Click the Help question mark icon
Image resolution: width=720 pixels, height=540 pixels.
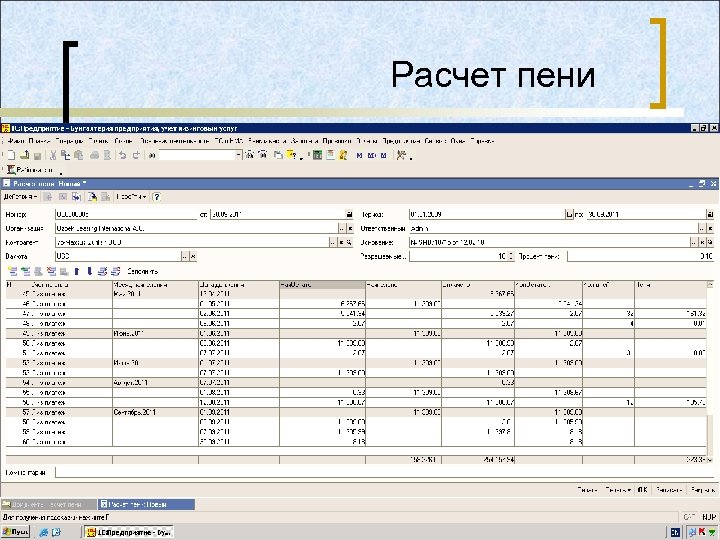pyautogui.click(x=157, y=197)
